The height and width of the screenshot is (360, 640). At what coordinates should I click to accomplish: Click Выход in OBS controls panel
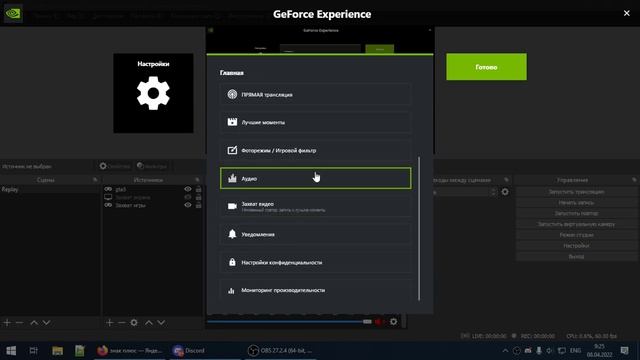coord(576,256)
